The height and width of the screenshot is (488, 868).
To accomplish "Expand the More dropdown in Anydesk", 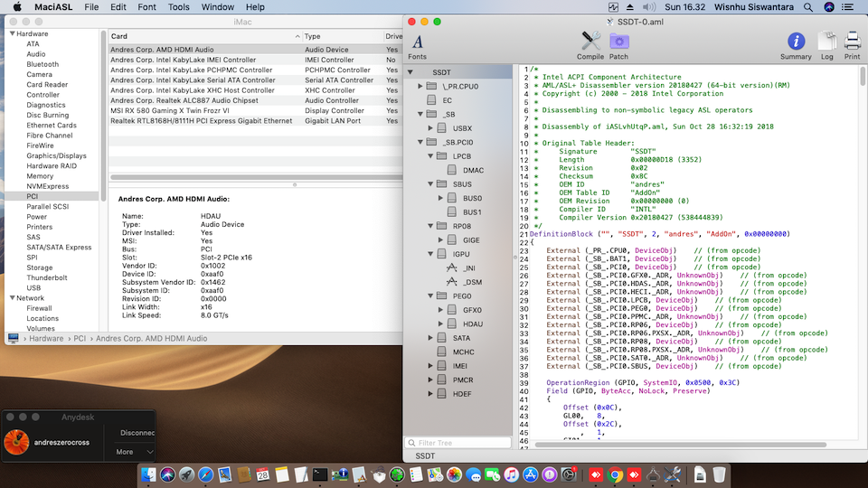I will [134, 452].
